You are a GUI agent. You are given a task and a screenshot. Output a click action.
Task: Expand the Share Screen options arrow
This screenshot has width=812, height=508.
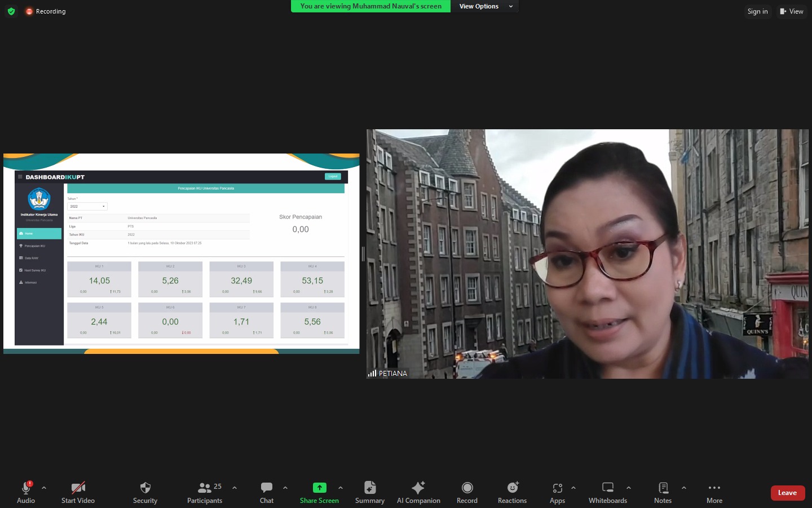pyautogui.click(x=341, y=488)
